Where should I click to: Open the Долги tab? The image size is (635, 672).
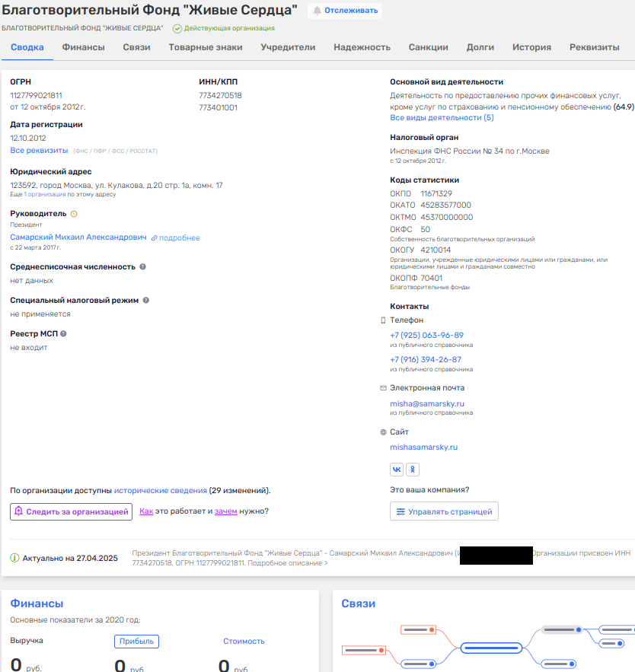[480, 47]
